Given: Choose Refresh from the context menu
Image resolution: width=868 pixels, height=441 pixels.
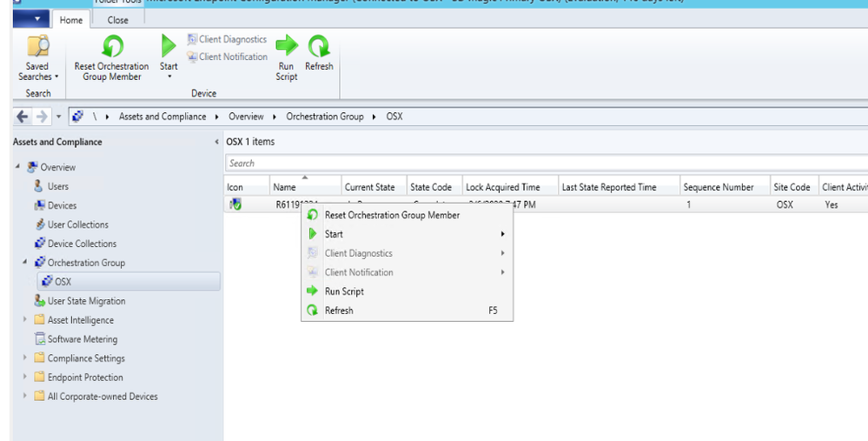Looking at the screenshot, I should pos(407,311).
